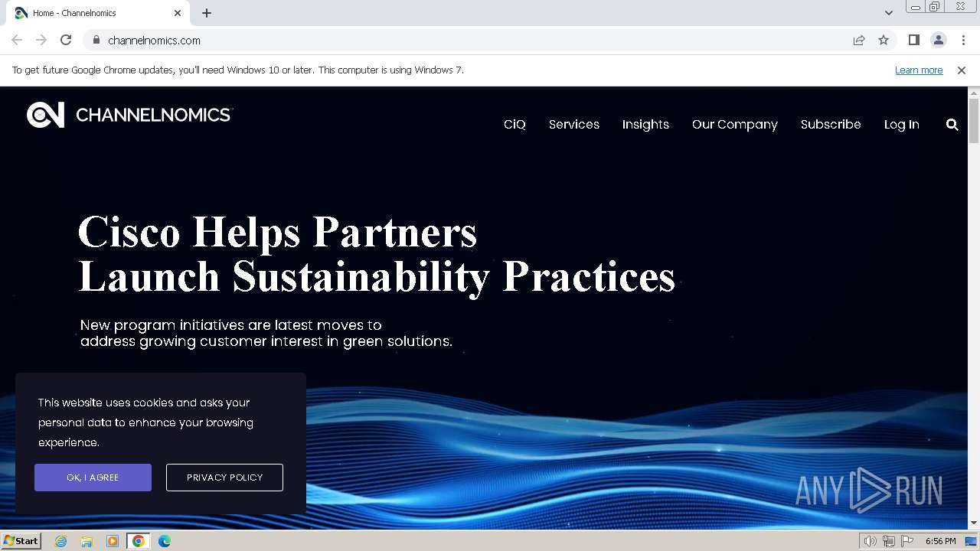Accept cookies with OK, I AGREE
Screen dimensions: 980x551
[x=93, y=478]
